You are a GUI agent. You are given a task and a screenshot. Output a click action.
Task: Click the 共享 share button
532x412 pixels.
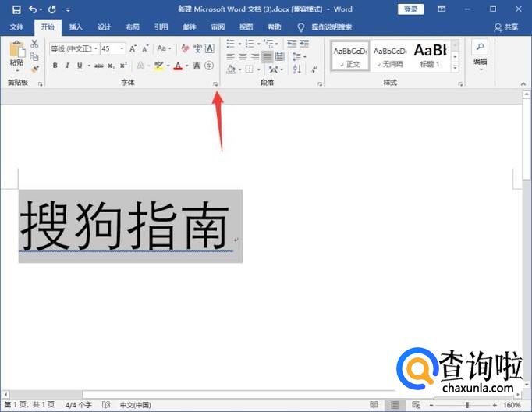tap(506, 27)
